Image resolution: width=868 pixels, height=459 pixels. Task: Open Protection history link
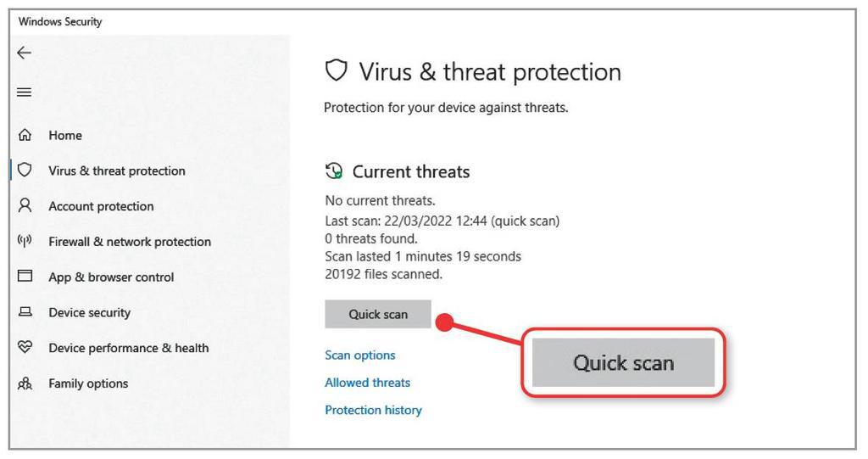373,411
